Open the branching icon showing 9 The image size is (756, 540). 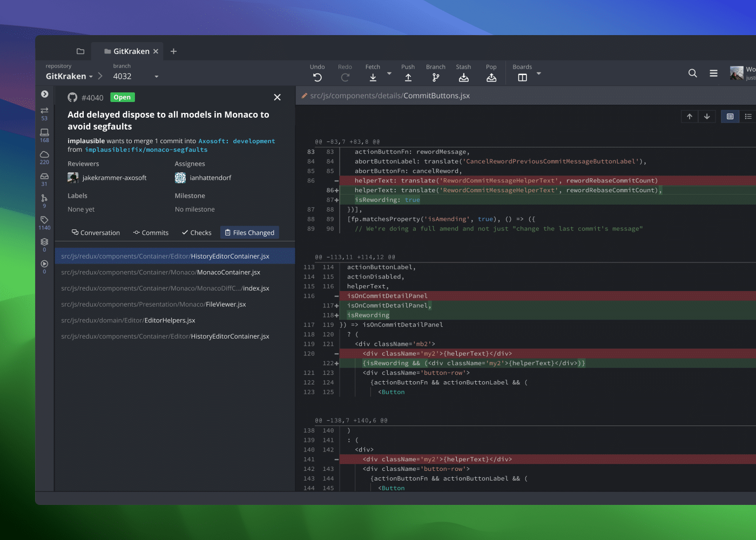(x=44, y=201)
